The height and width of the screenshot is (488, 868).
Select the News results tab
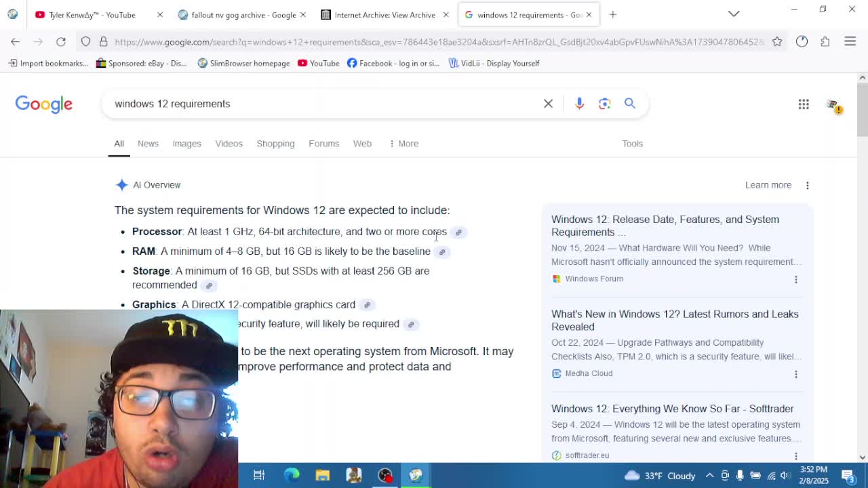(148, 144)
